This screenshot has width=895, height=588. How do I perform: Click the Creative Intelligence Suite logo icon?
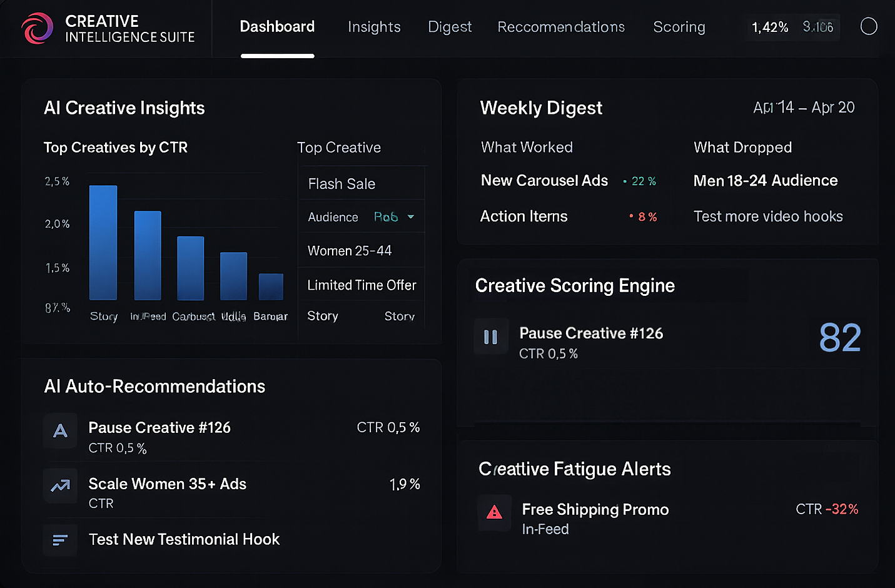coord(37,28)
